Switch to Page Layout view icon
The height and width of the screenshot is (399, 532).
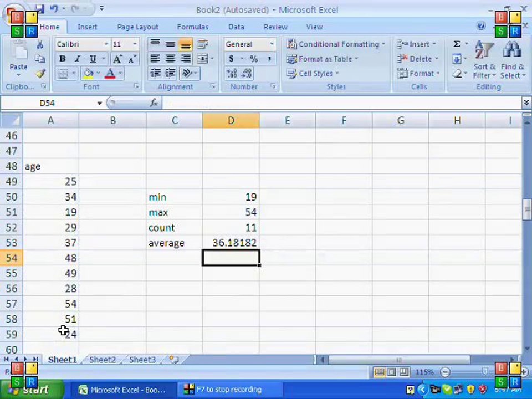click(392, 372)
